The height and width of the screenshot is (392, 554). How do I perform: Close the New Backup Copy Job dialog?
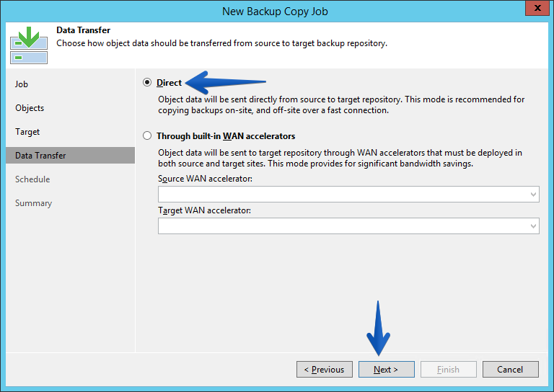click(x=537, y=8)
